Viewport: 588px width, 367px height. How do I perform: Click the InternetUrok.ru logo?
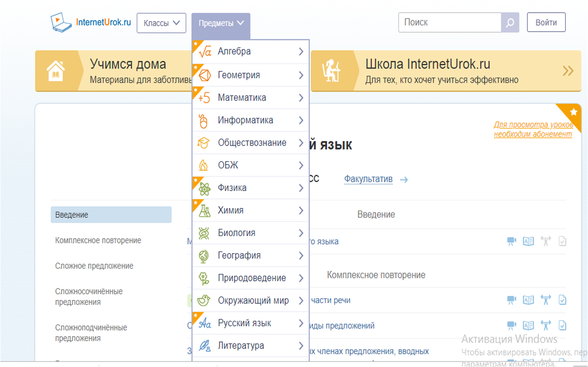(91, 23)
